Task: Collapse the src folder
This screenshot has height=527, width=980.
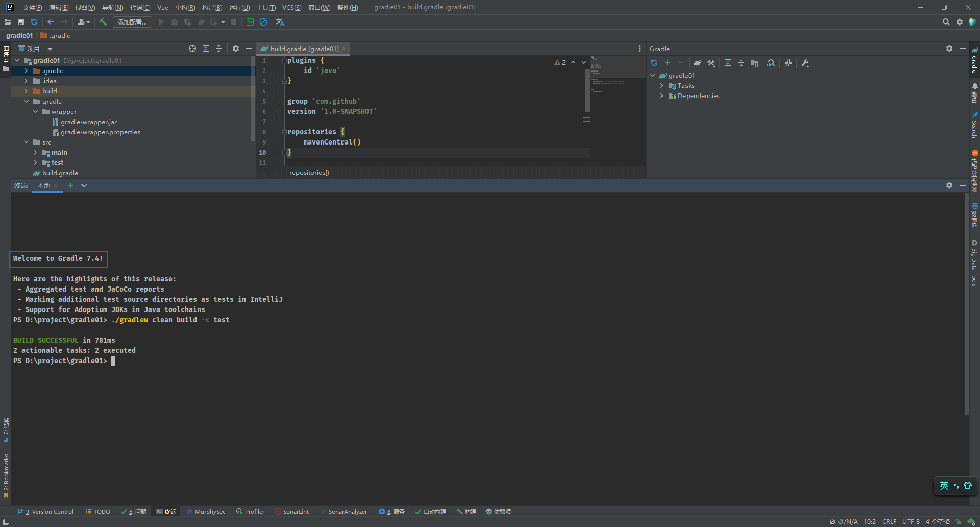Action: click(x=26, y=142)
